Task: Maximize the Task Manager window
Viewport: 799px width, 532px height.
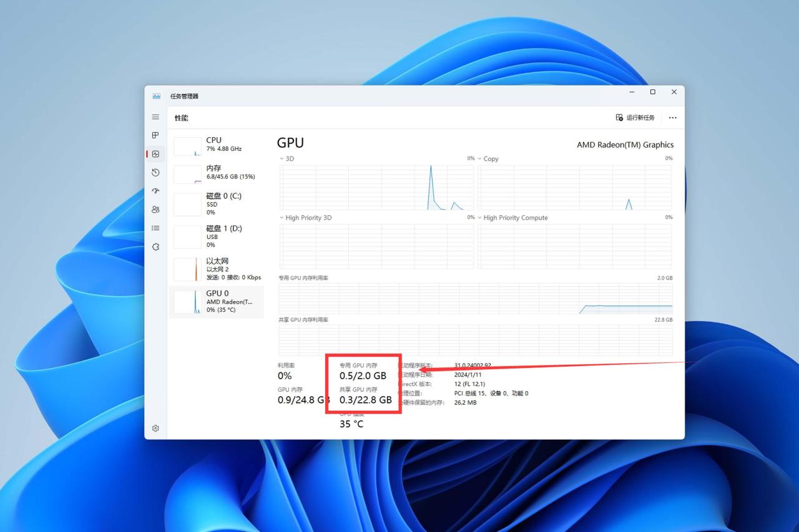Action: click(653, 92)
